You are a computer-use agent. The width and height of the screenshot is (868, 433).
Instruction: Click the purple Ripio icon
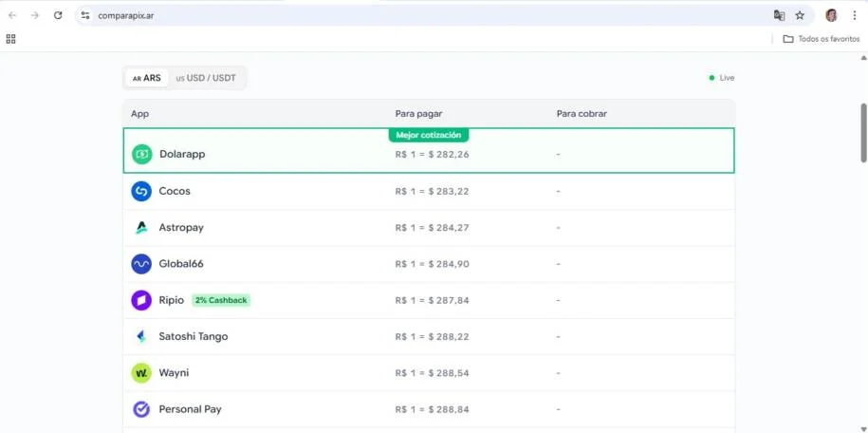click(141, 300)
